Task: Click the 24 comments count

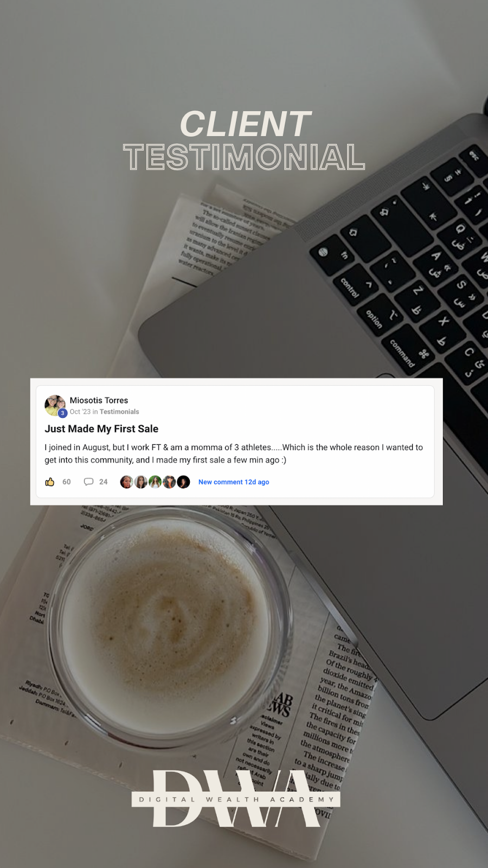Action: click(x=104, y=482)
